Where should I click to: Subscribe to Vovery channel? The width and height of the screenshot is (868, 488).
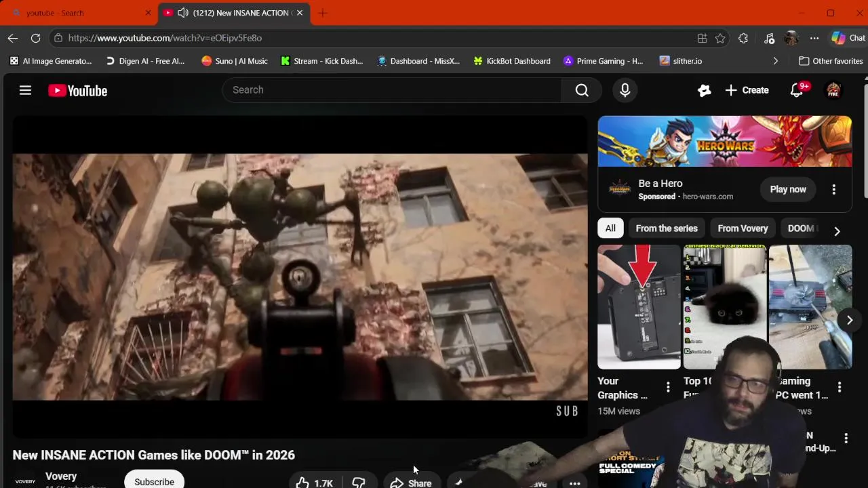click(154, 481)
